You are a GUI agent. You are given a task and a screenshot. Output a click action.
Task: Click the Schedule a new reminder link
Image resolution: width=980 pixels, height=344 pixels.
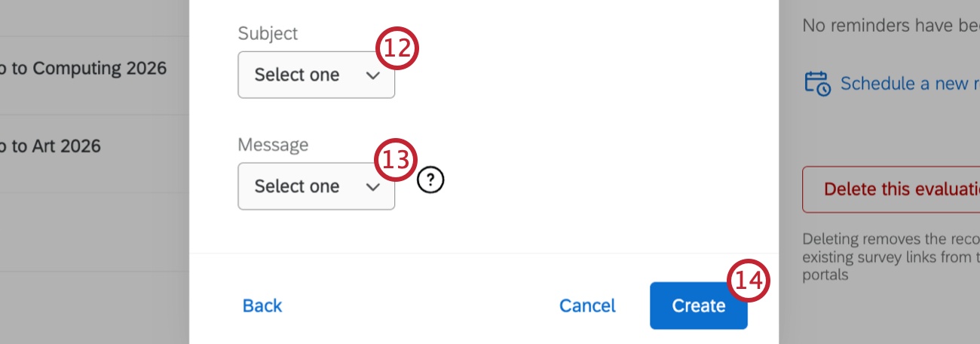pos(909,83)
